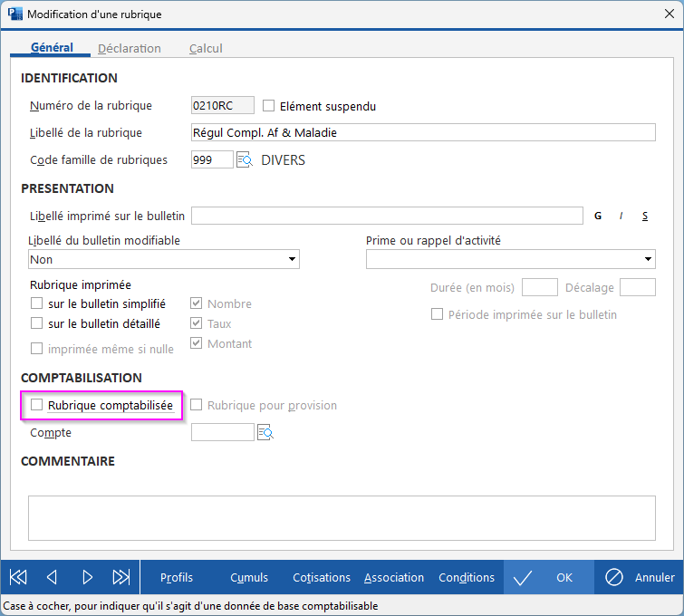Switch to the Calcul tab
This screenshot has height=616, width=684.
[x=206, y=48]
